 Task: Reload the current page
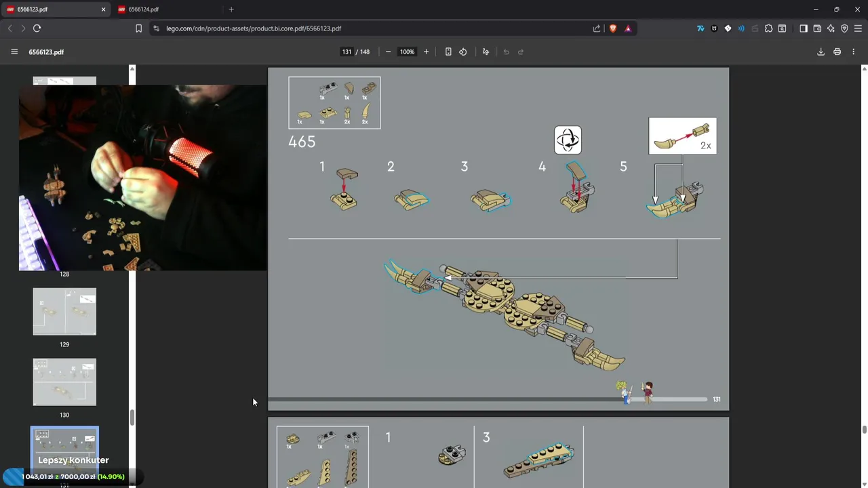[37, 28]
